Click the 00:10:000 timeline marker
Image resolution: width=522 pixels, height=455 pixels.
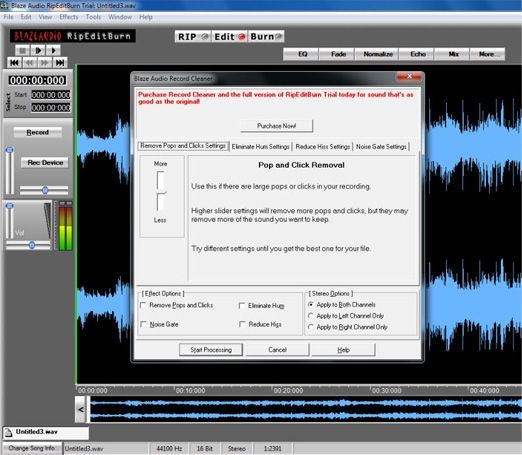coord(190,391)
